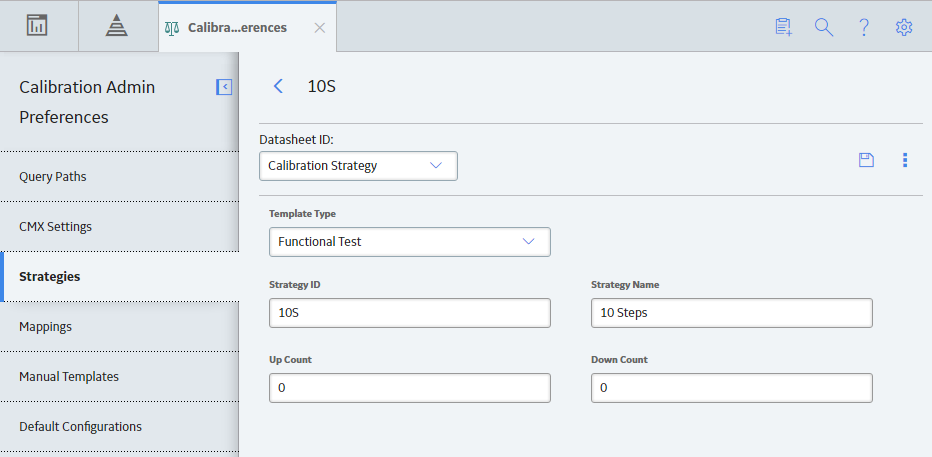
Task: Open the dashboard chart icon tab
Action: click(37, 26)
